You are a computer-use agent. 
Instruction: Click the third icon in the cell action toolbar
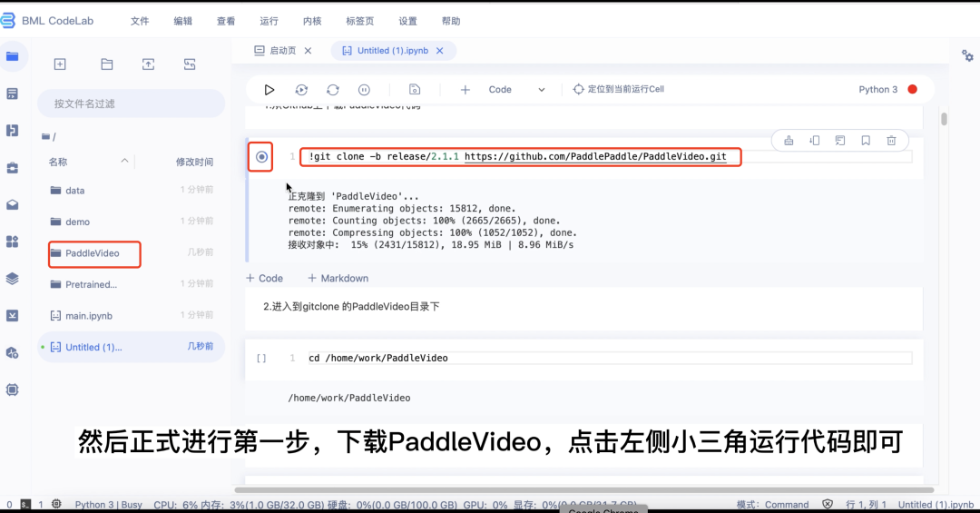(840, 141)
